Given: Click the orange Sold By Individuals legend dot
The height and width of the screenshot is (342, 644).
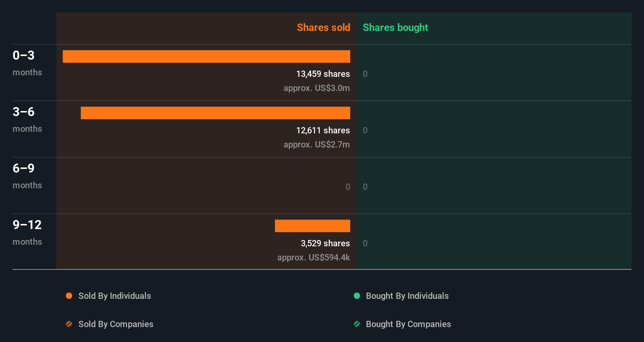Looking at the screenshot, I should tap(69, 296).
